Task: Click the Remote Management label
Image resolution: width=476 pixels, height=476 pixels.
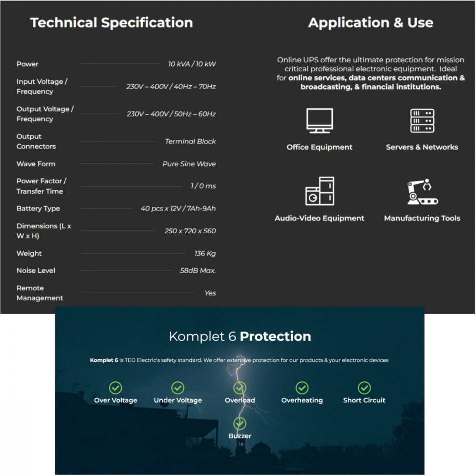Action: 40,293
